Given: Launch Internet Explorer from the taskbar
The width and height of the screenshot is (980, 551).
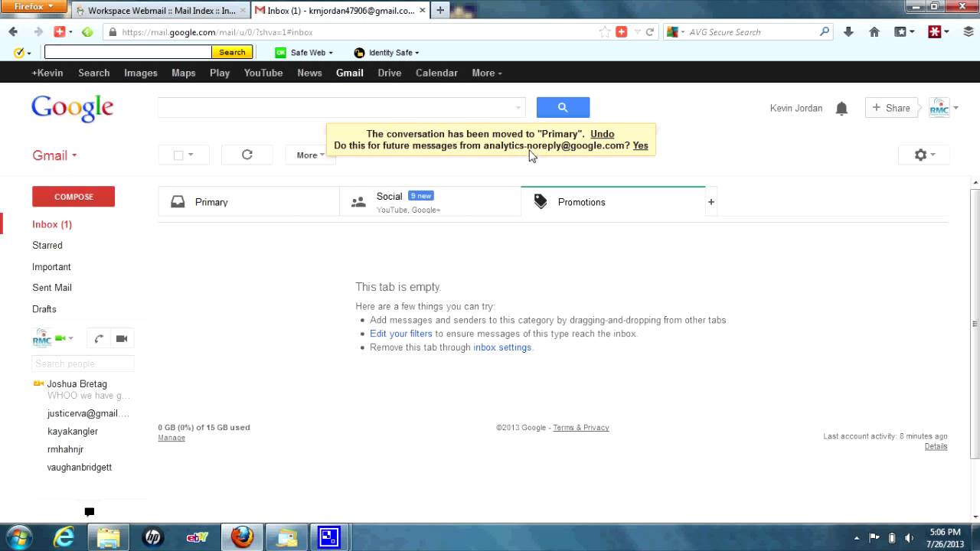Looking at the screenshot, I should coord(64,537).
